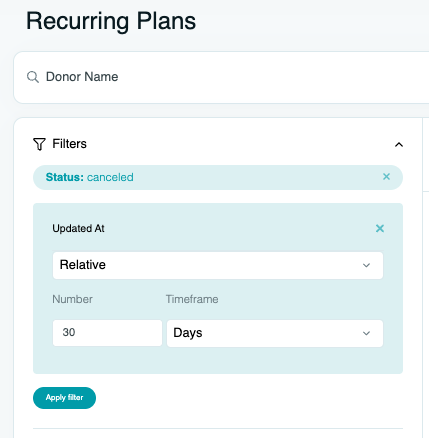Collapse the Filters panel using chevron

[399, 144]
